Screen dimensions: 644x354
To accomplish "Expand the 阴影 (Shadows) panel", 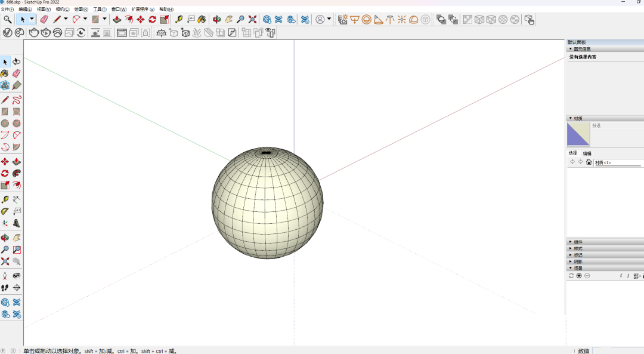I will click(577, 261).
